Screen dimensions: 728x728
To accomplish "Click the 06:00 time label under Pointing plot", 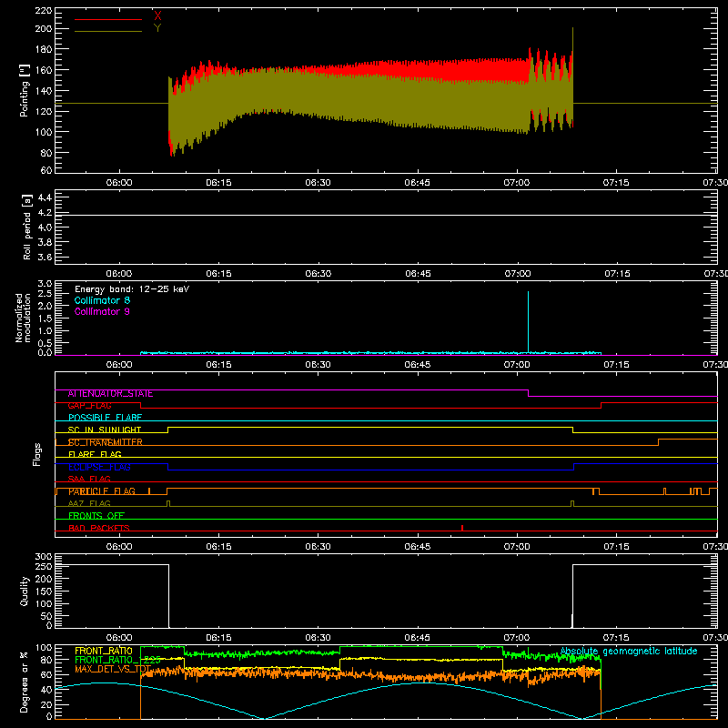I will (119, 183).
